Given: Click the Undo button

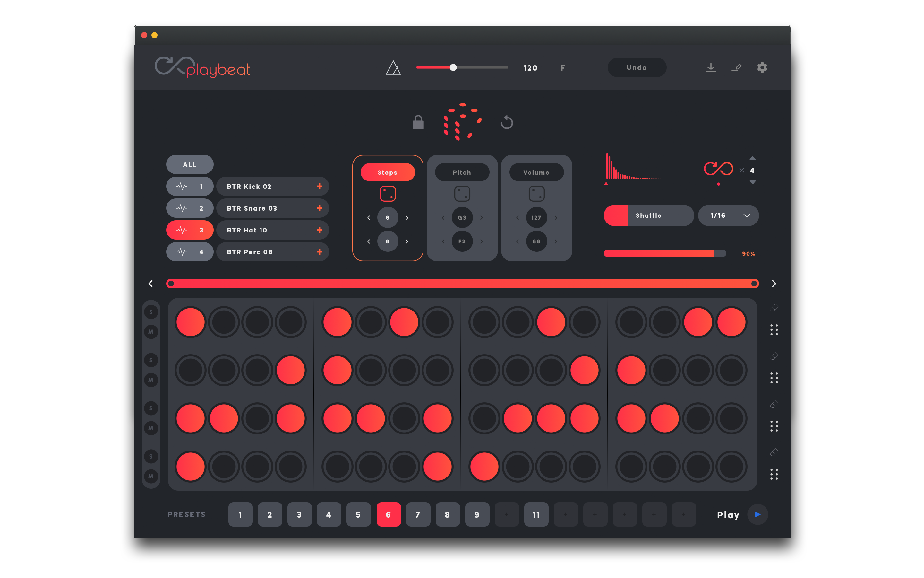Looking at the screenshot, I should tap(637, 68).
